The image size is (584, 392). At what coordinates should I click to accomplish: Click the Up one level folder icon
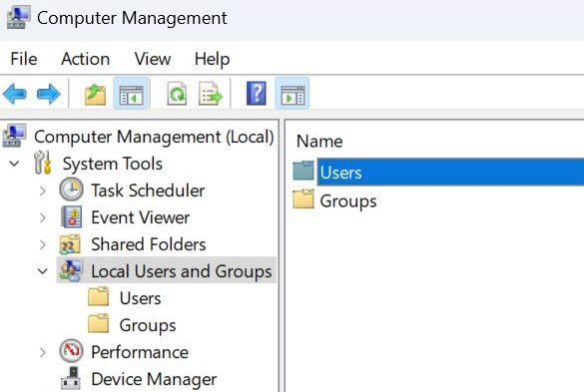[x=96, y=94]
